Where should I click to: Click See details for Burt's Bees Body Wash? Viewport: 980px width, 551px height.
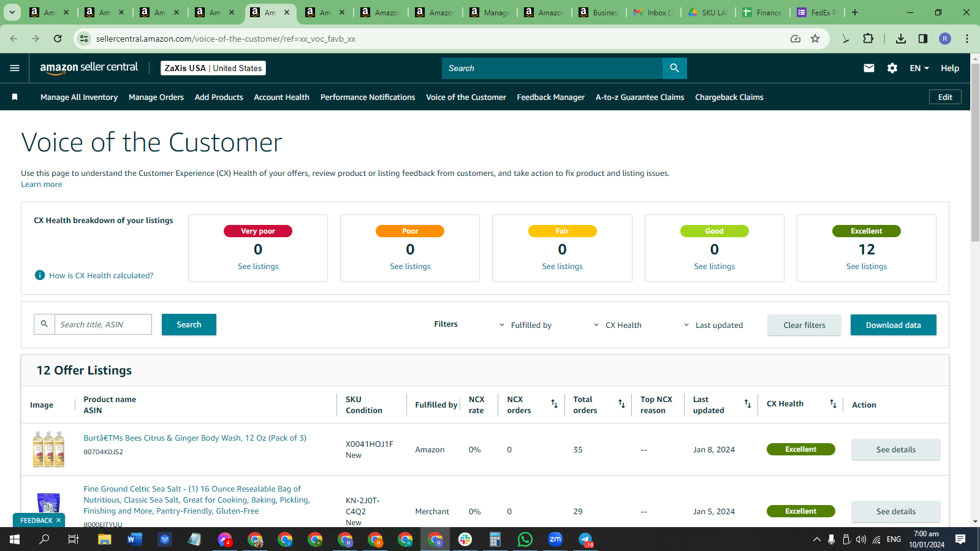(x=895, y=449)
